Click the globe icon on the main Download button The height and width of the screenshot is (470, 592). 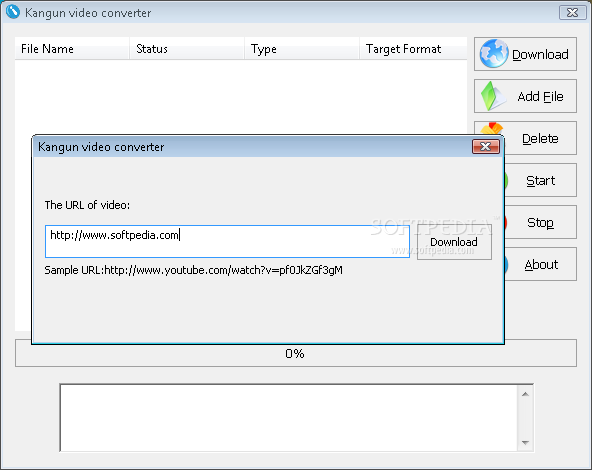pos(494,54)
